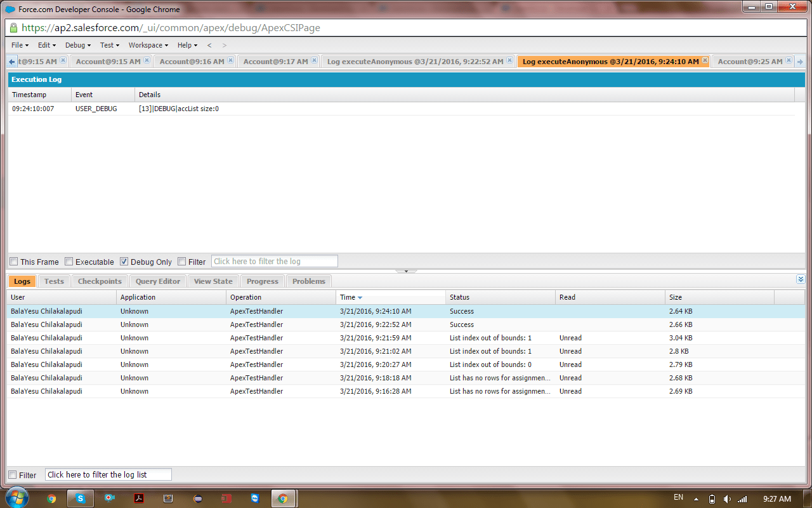Click the network signal tray icon
812x508 pixels.
pyautogui.click(x=742, y=499)
